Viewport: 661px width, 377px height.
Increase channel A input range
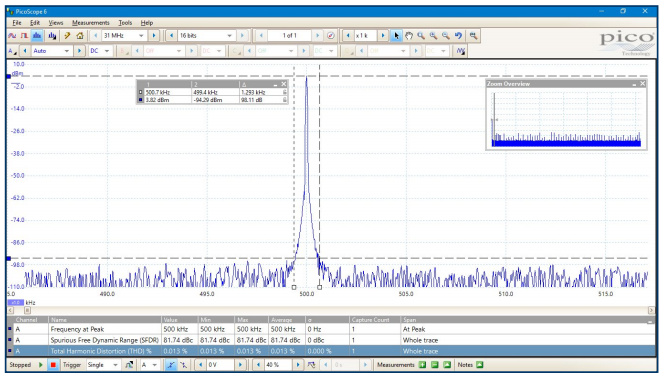pos(79,51)
